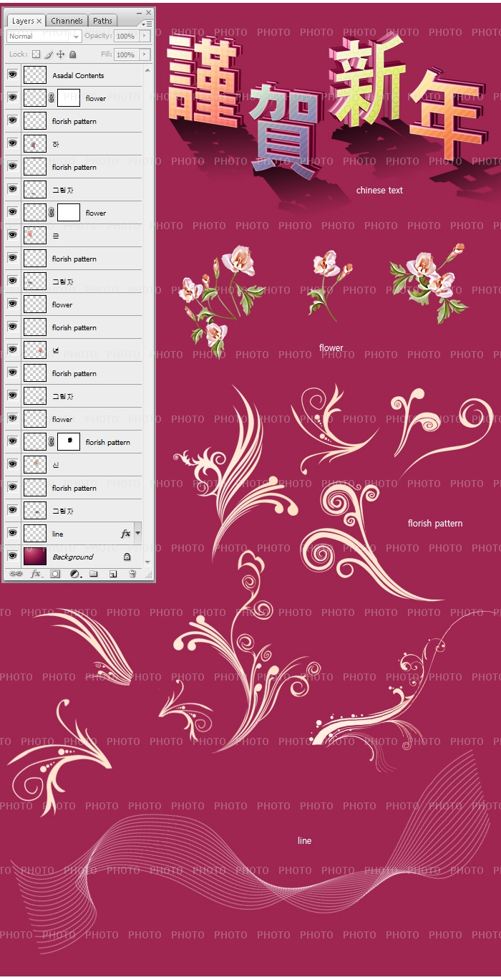The width and height of the screenshot is (501, 980).
Task: Click the Create new layer icon
Action: pyautogui.click(x=113, y=574)
